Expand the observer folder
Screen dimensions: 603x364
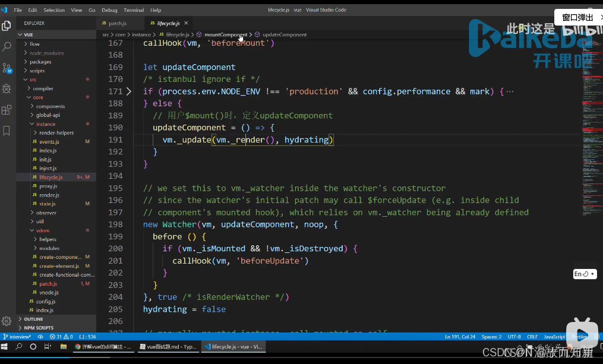tap(56, 213)
